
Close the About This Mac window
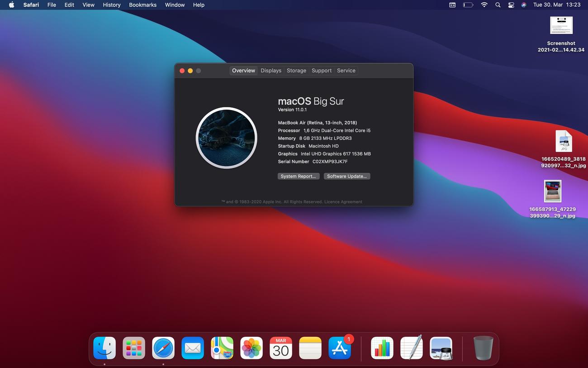pos(182,71)
